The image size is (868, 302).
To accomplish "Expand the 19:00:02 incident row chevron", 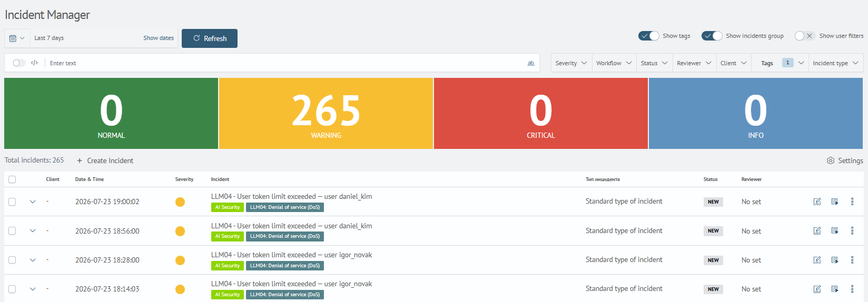I will [x=33, y=202].
